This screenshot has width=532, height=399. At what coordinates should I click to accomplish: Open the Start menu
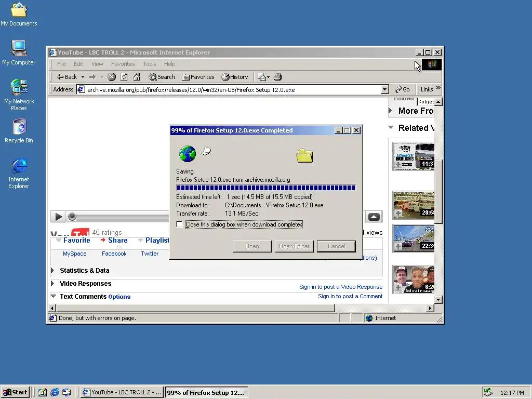15,392
